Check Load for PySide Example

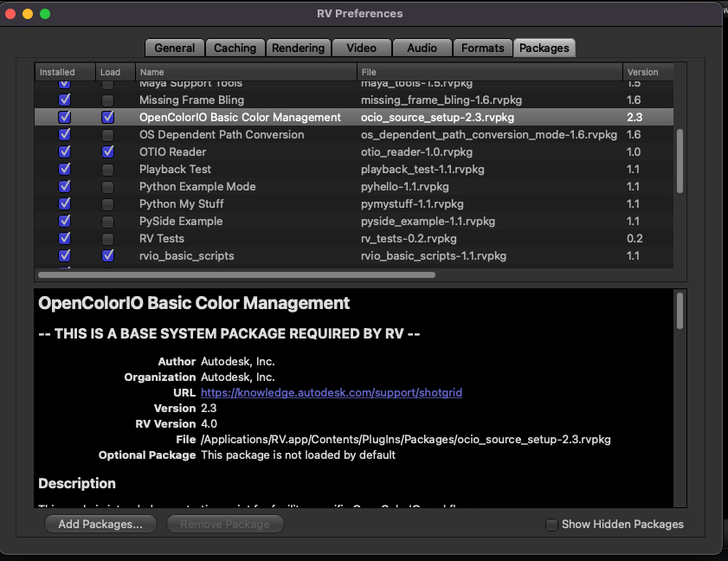(x=107, y=222)
